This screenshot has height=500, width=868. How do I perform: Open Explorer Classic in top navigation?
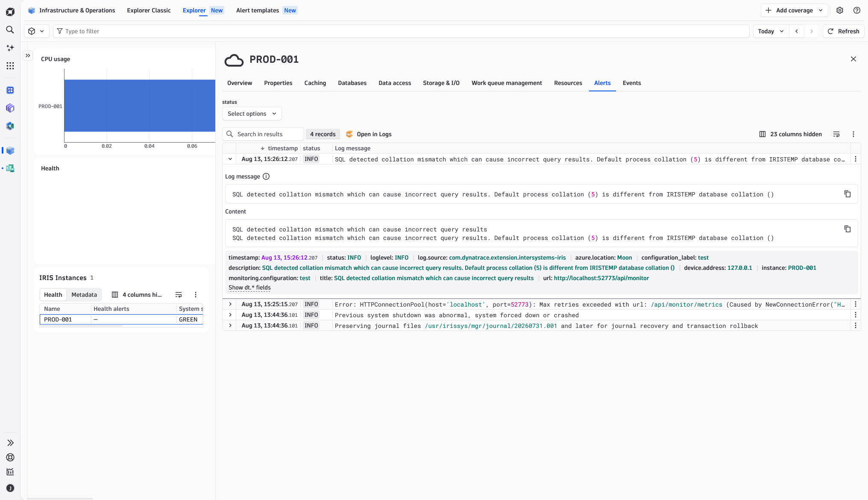click(149, 10)
